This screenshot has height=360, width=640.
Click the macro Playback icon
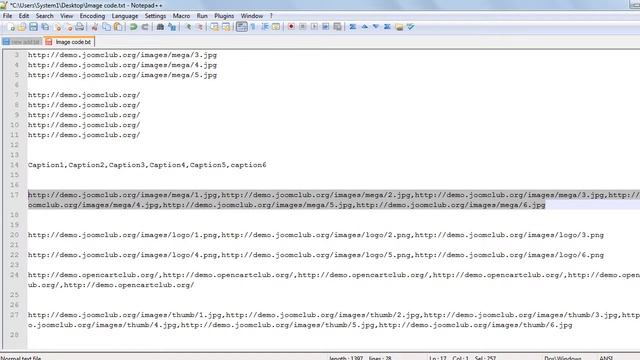coord(314,27)
